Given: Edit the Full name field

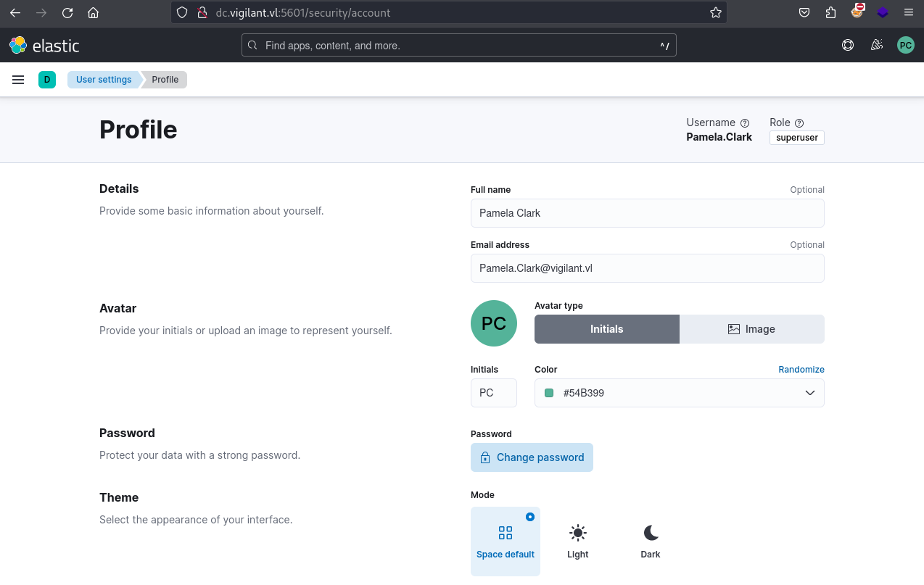Looking at the screenshot, I should [x=648, y=213].
